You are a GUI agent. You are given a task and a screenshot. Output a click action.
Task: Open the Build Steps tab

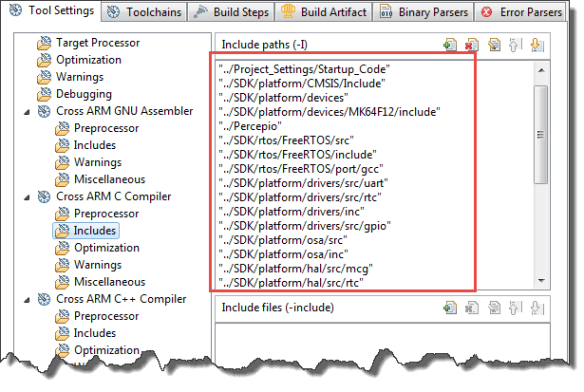click(x=231, y=12)
